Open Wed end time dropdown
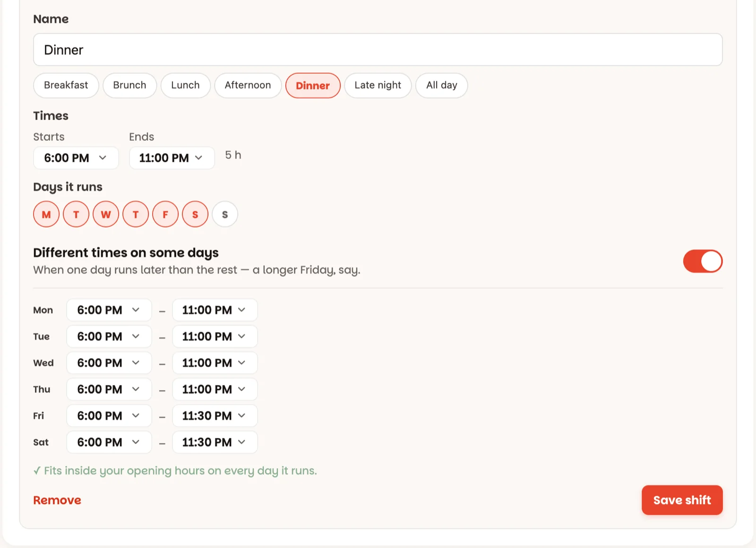756x548 pixels. [x=215, y=363]
